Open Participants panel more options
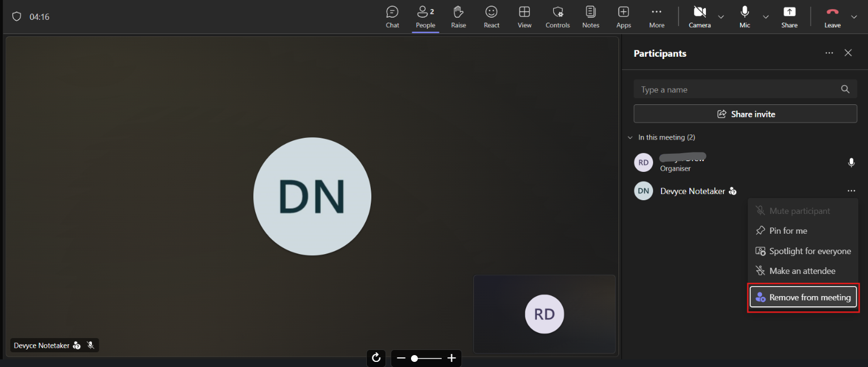 (x=829, y=53)
